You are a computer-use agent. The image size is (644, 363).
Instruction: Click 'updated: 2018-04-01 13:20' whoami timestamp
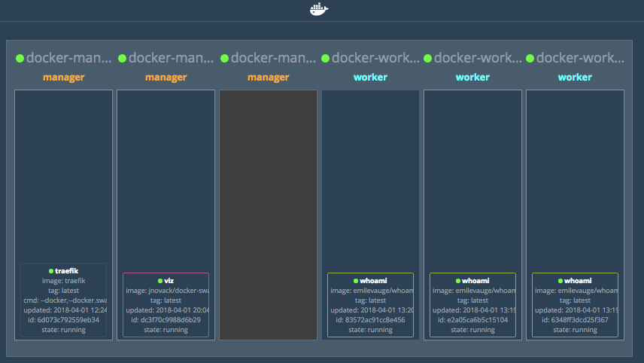pos(372,310)
